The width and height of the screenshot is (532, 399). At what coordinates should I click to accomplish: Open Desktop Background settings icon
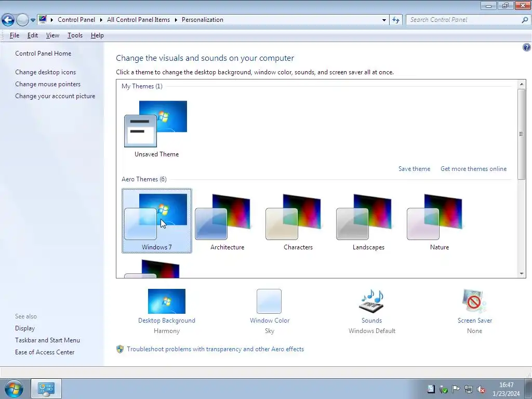pyautogui.click(x=167, y=301)
